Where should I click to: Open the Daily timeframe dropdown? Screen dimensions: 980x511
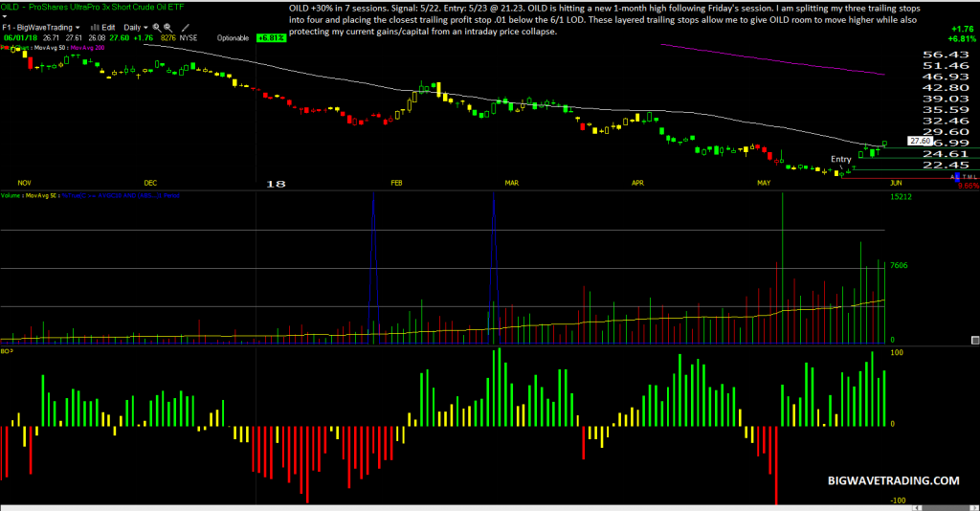(136, 28)
